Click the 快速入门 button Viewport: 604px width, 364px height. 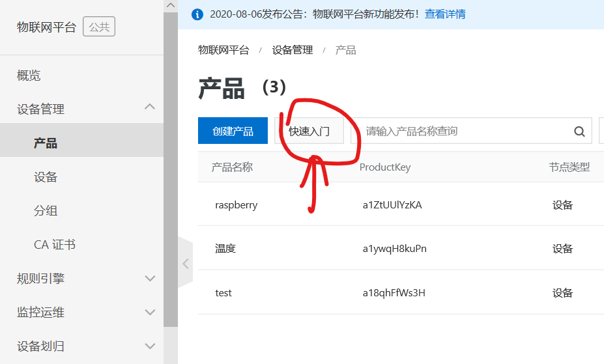pos(309,131)
